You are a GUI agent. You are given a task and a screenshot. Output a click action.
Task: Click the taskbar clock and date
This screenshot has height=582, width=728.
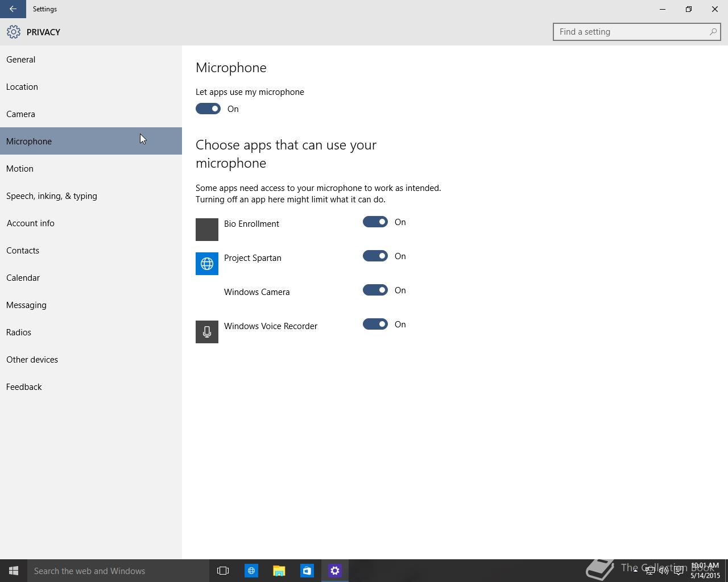point(705,571)
